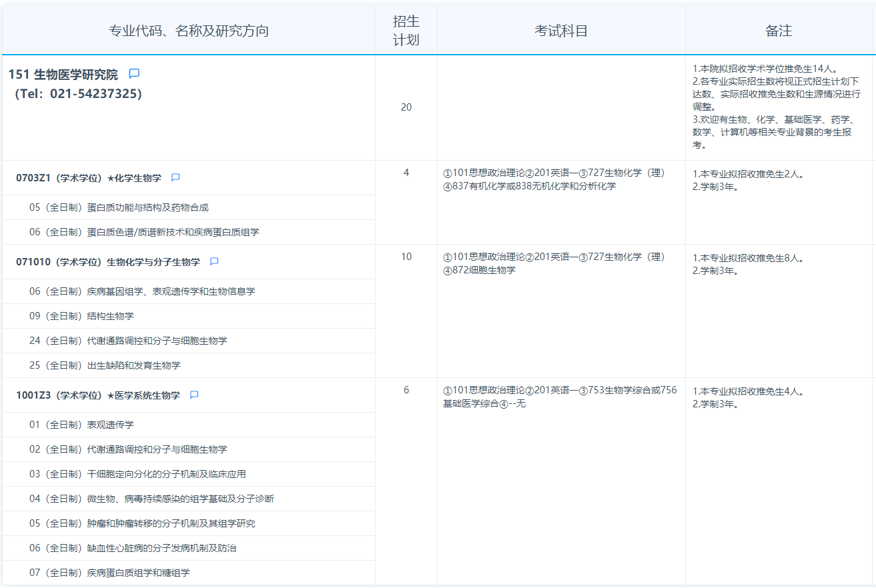Open comment icon next to 0703Z1 化学生物学
876x588 pixels.
175,178
